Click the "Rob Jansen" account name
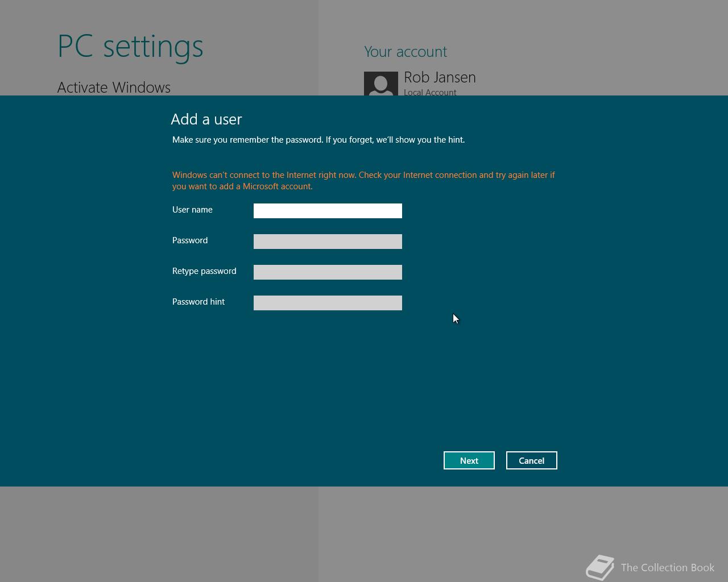 click(x=440, y=77)
